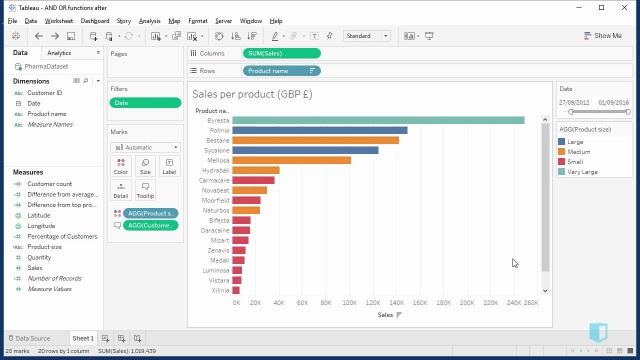The width and height of the screenshot is (640, 360).
Task: Click the chart scrollbar down arrow
Action: tap(545, 291)
